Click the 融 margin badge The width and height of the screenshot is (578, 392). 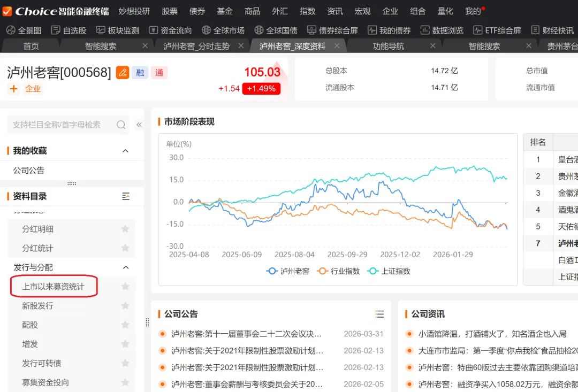140,73
